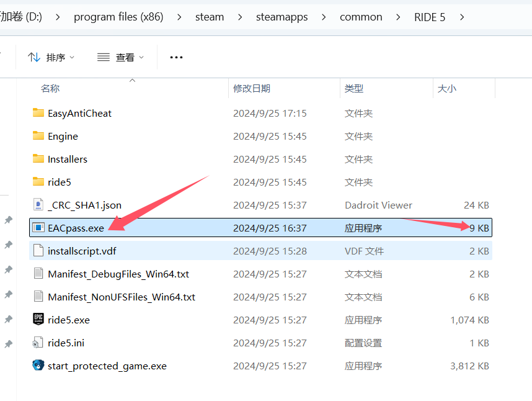Click RIDE 5 breadcrumb

430,17
